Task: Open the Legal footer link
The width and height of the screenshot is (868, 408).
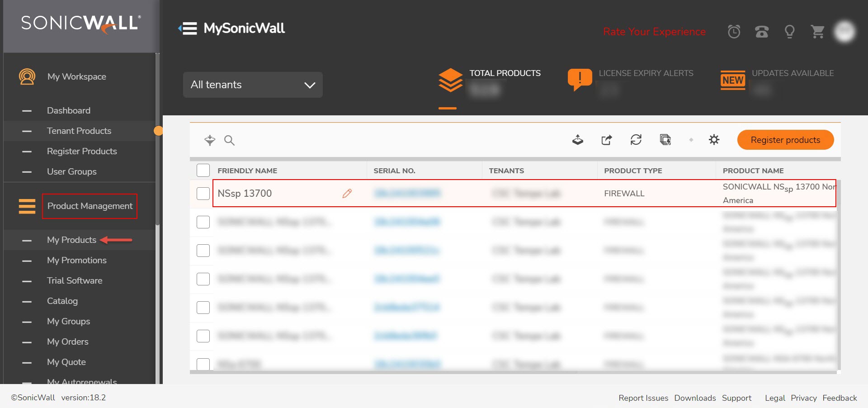Action: (775, 398)
